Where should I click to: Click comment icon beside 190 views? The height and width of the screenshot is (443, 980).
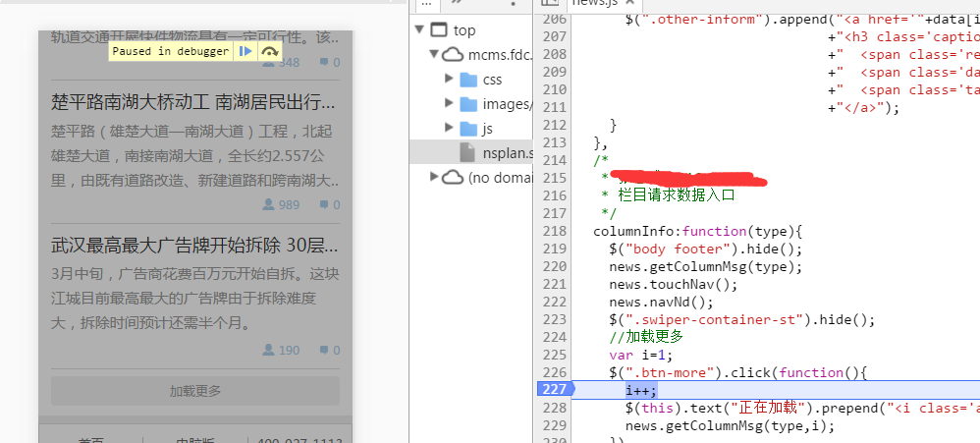pos(324,350)
